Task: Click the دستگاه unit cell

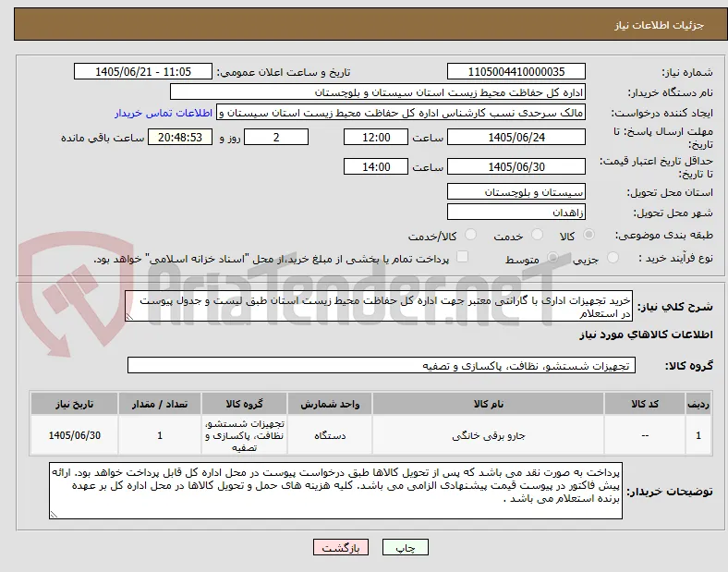Action: [x=330, y=435]
